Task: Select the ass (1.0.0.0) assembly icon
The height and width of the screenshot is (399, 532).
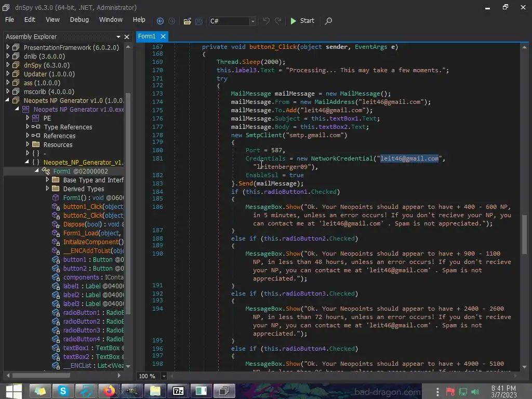Action: (16, 83)
